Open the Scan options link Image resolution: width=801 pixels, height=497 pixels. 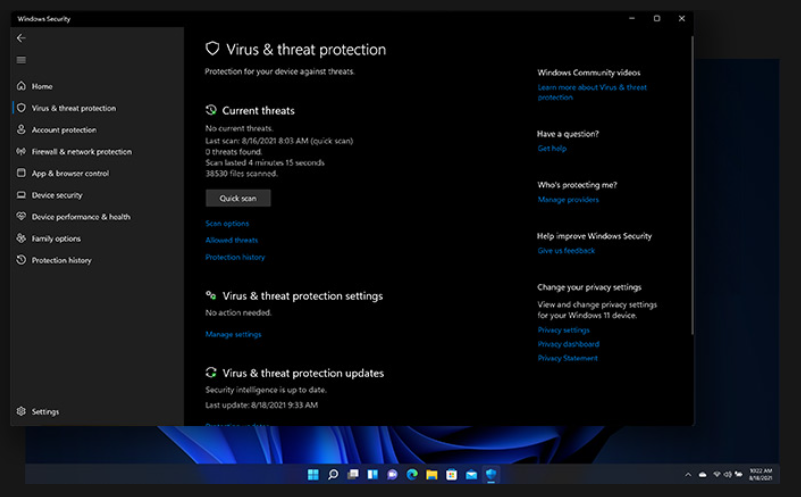pyautogui.click(x=227, y=223)
